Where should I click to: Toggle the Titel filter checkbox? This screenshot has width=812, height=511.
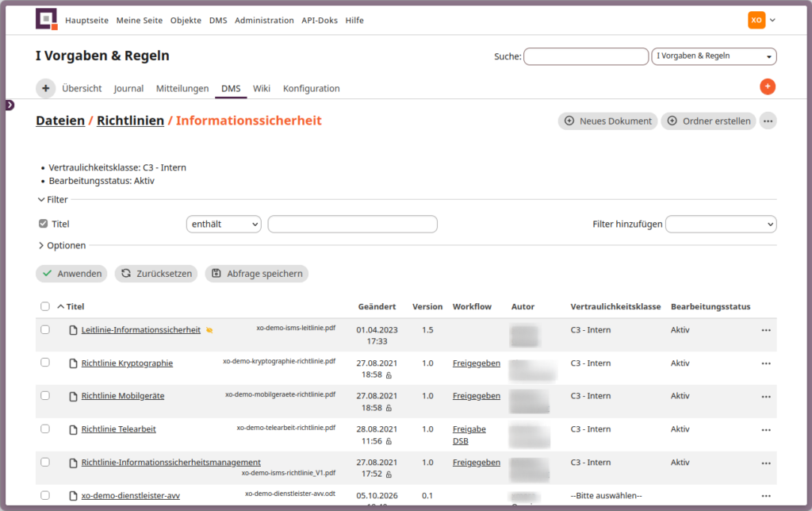[44, 224]
